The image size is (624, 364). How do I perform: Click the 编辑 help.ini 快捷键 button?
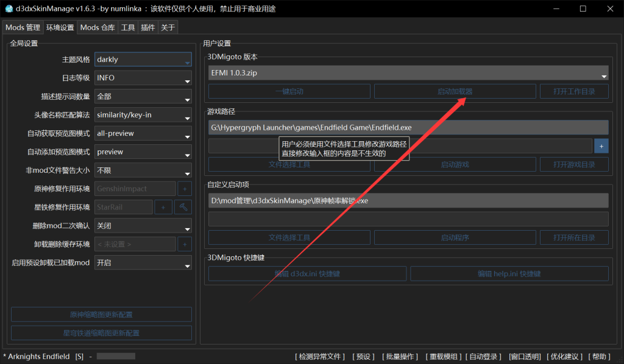point(509,274)
